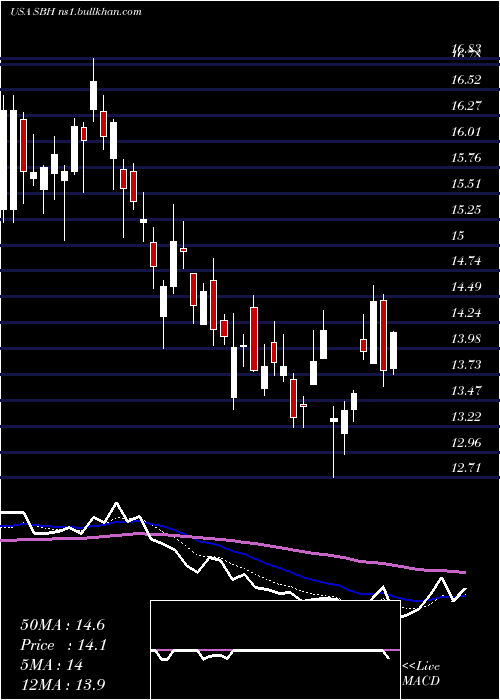Click the 14.49 price axis label
This screenshot has height=700, width=500.
click(x=466, y=287)
